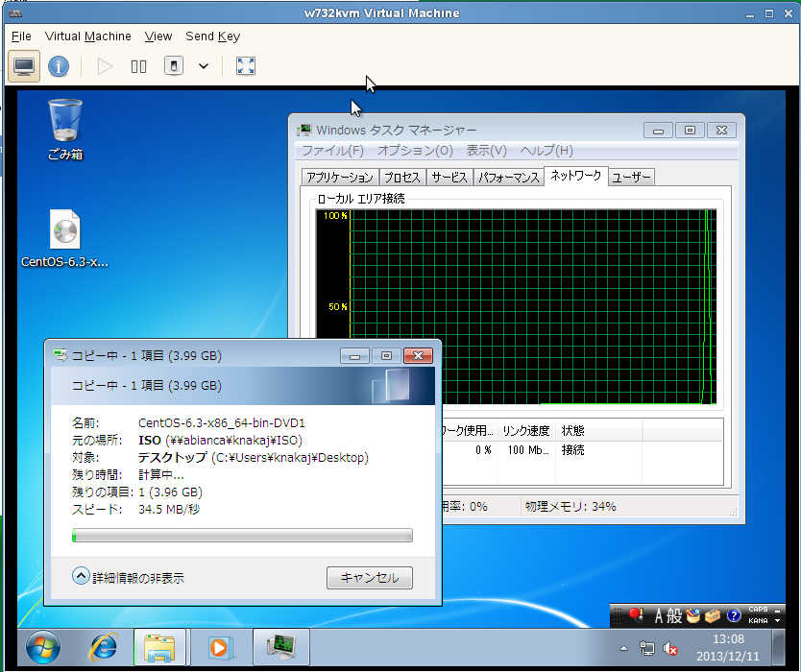
Task: Switch to the ユーザー tab
Action: coord(631,178)
